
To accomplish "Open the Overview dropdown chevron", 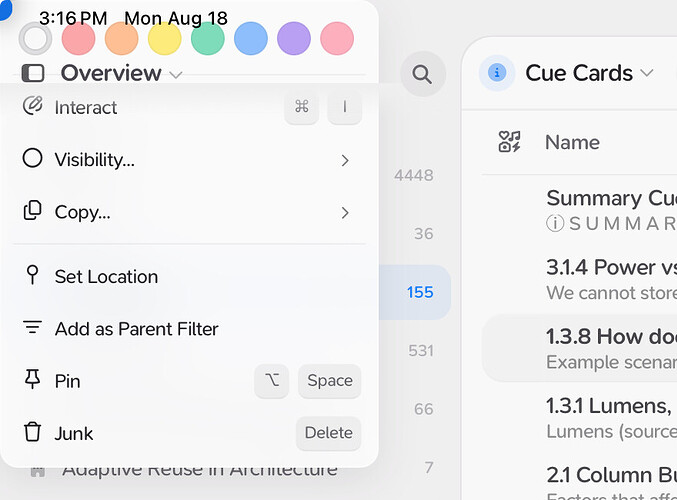I will pyautogui.click(x=176, y=74).
